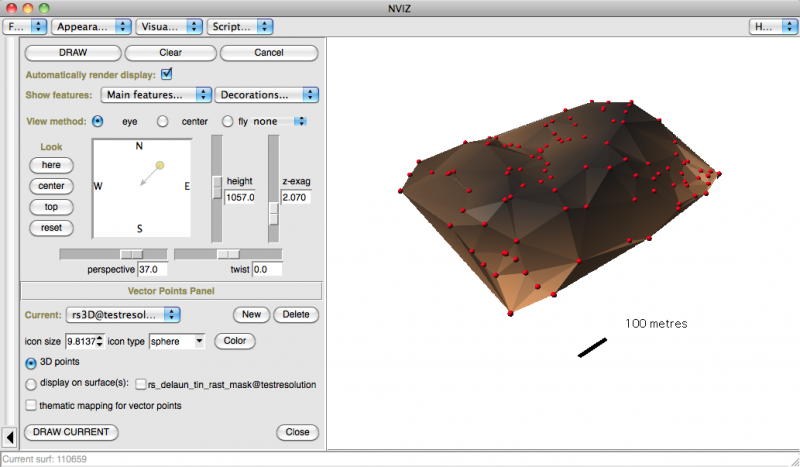Click the DRAW CURRENT button

point(71,432)
